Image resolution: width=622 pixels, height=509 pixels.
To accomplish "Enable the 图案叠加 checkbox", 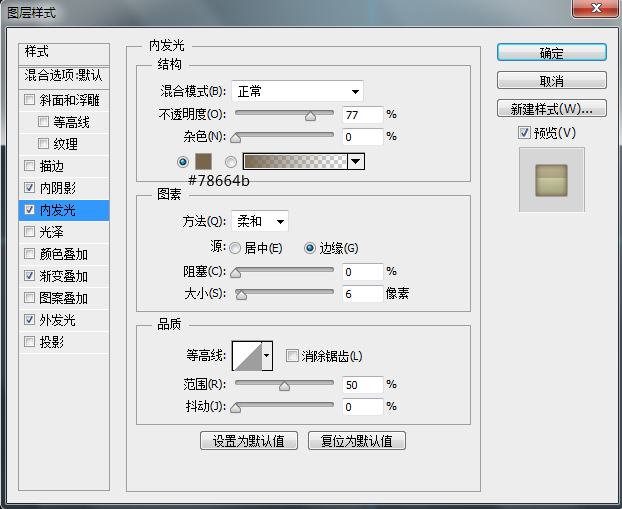I will click(x=29, y=298).
